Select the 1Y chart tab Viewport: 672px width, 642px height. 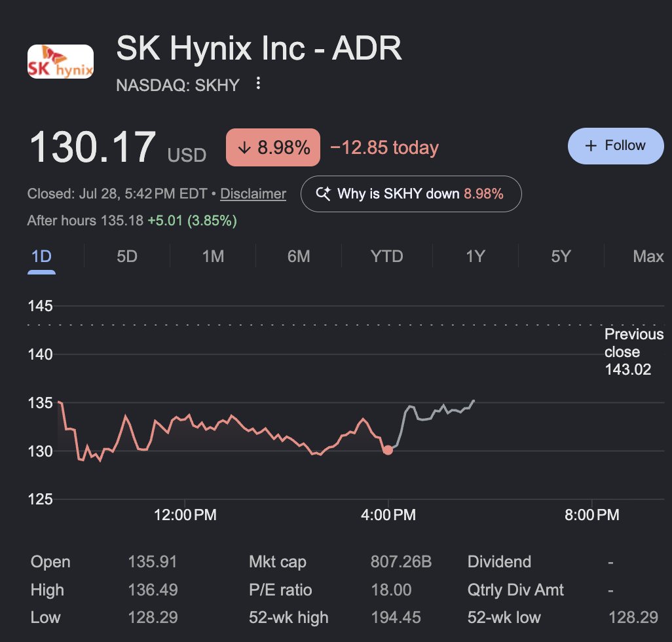[476, 256]
